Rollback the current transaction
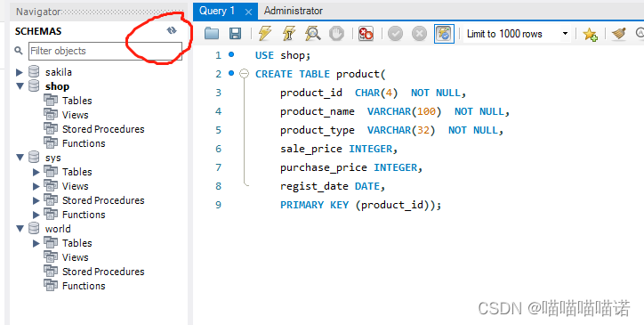 tap(419, 33)
